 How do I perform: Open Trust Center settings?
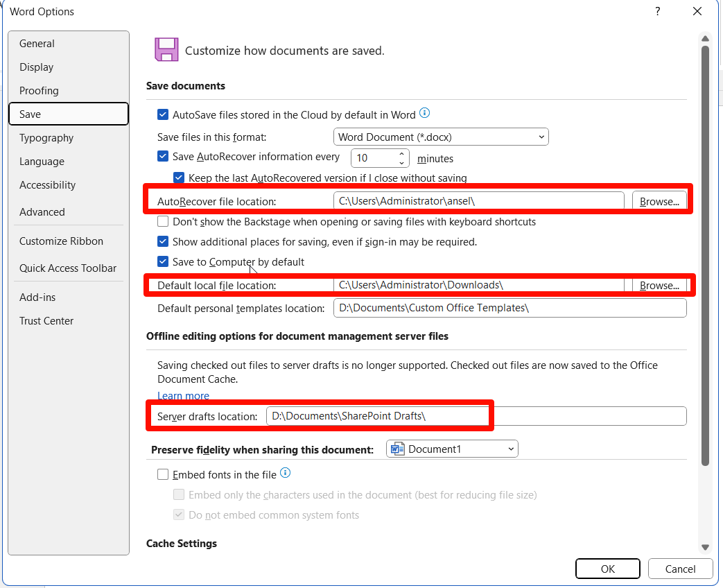69,320
